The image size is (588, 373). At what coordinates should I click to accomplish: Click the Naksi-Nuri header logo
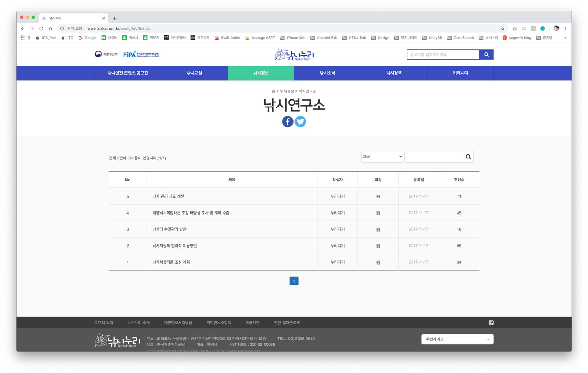tap(294, 55)
